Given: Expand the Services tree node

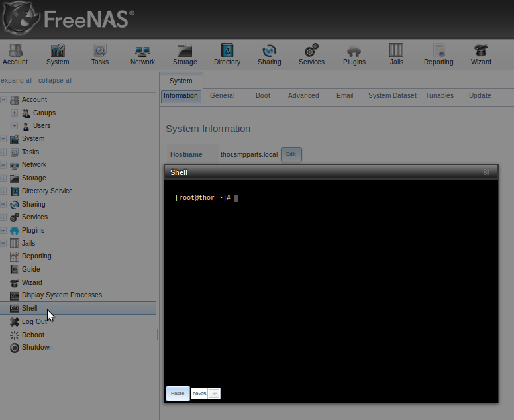Looking at the screenshot, I should click(3, 217).
